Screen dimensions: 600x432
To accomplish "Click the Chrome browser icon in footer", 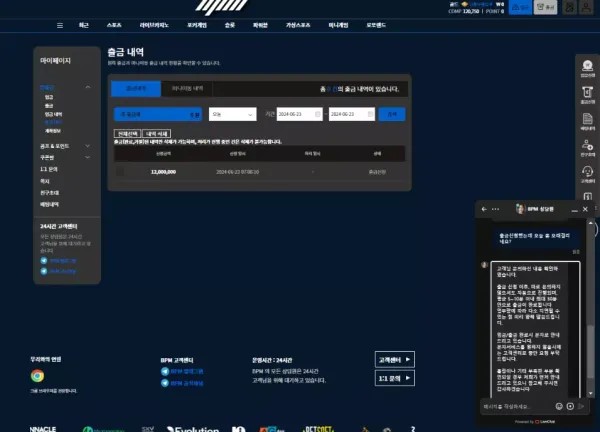I will tap(37, 376).
